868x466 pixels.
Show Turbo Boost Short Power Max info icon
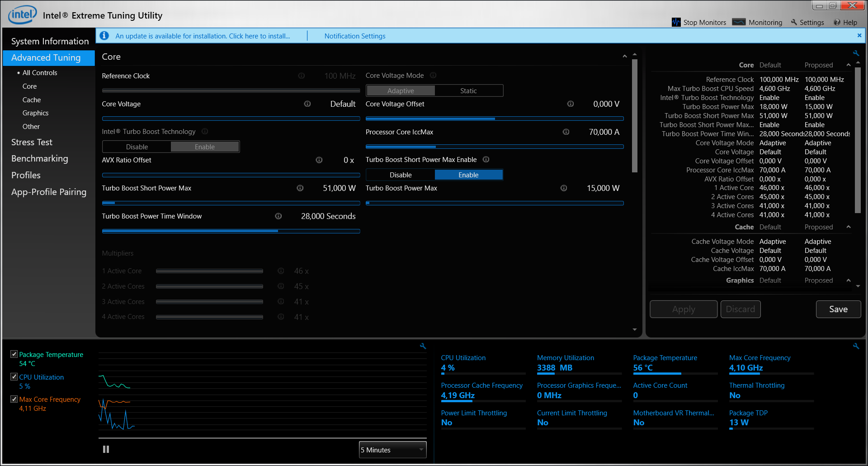300,188
